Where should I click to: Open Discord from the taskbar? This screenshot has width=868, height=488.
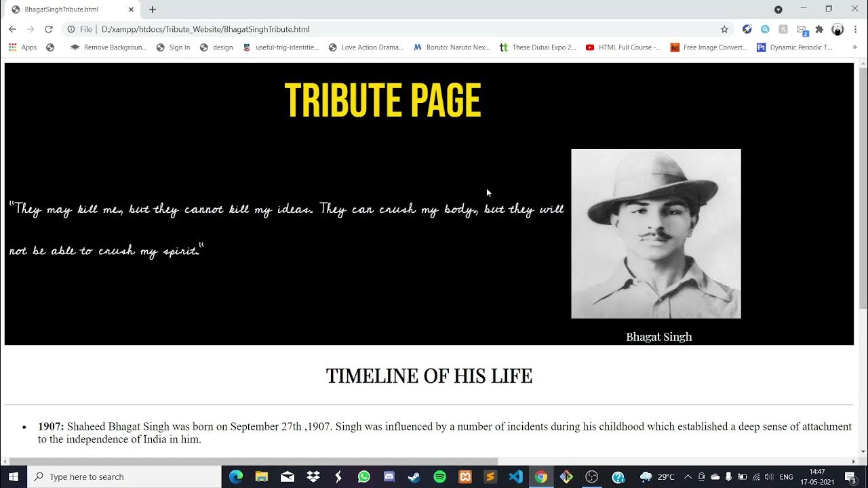[x=389, y=476]
